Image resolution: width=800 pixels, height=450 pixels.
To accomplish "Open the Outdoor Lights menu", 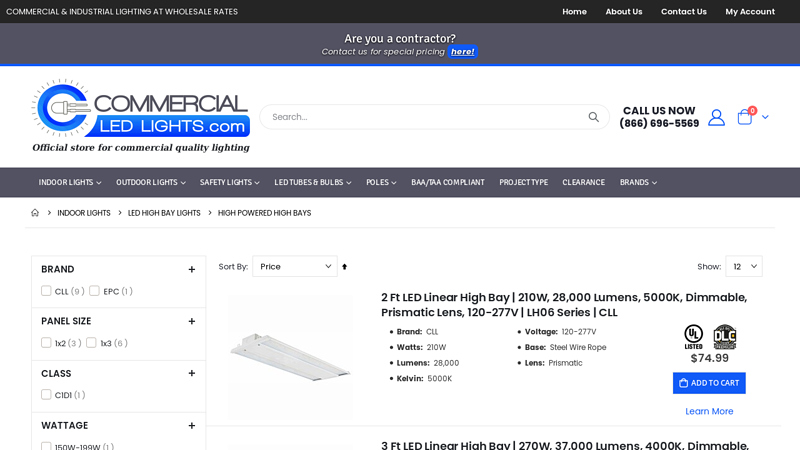I will (x=151, y=182).
